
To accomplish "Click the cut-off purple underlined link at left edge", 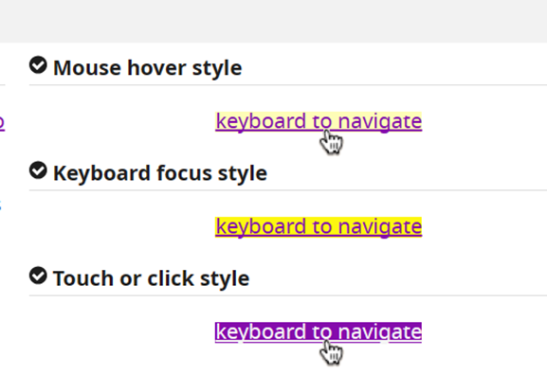I will [x=2, y=122].
